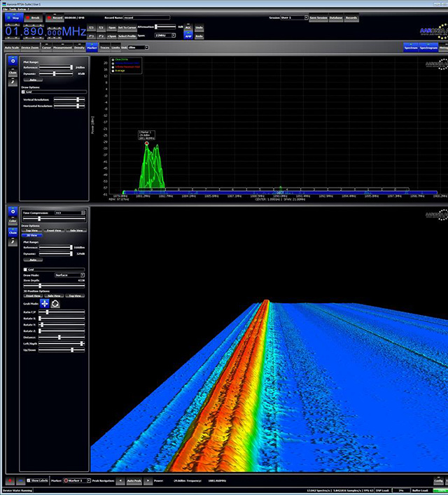Click the Time Compression slider

click(x=54, y=218)
